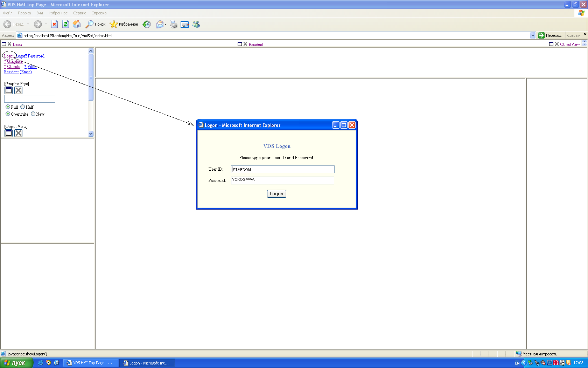Click the Graphics link
Screen dimensions: 588x368
[x=15, y=61]
